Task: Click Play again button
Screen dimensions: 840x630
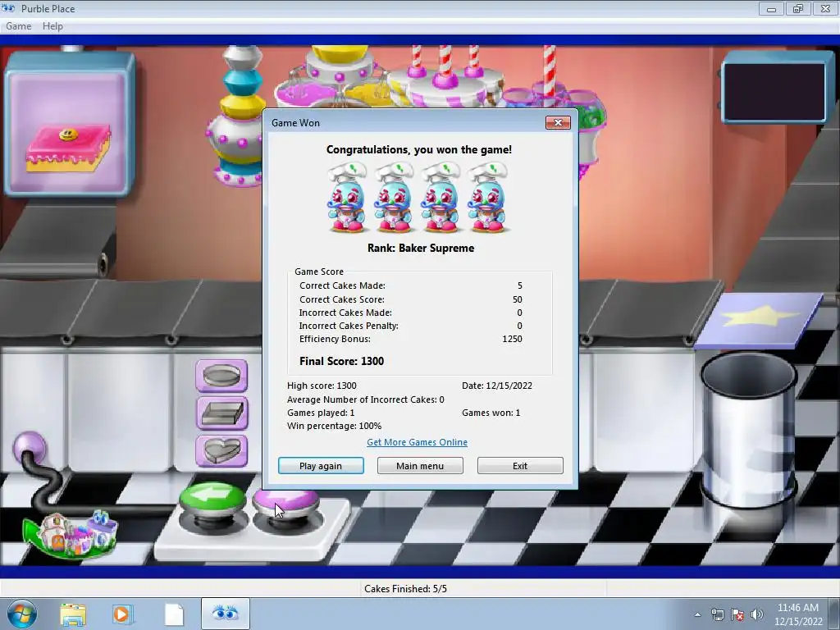Action: [x=321, y=466]
